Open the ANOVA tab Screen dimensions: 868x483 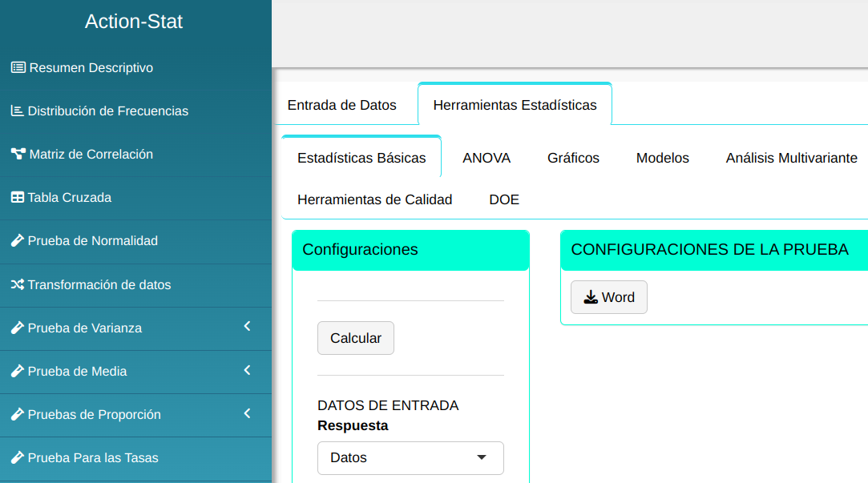point(486,158)
